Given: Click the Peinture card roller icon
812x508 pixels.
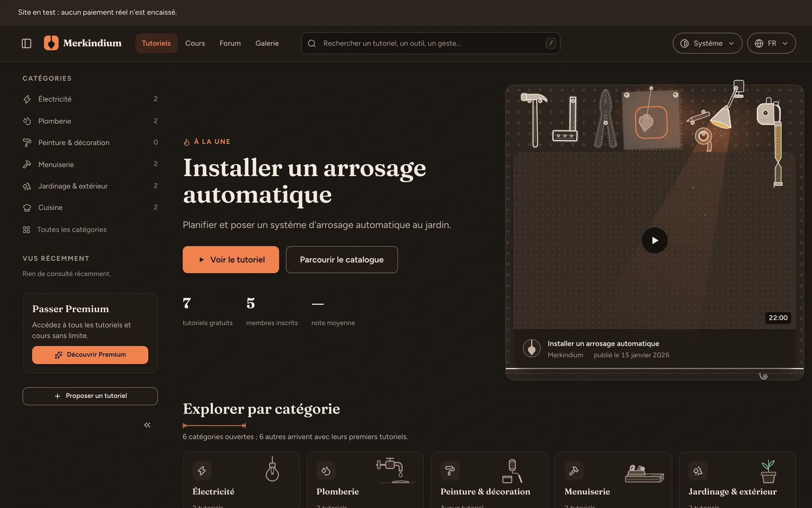Looking at the screenshot, I should click(450, 471).
